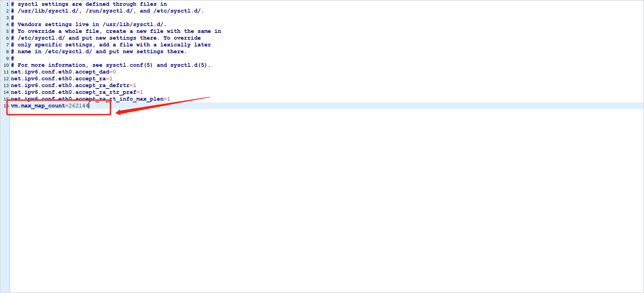Click the line 'vm.max_map_count=262144'
This screenshot has width=644, height=293.
click(x=50, y=106)
